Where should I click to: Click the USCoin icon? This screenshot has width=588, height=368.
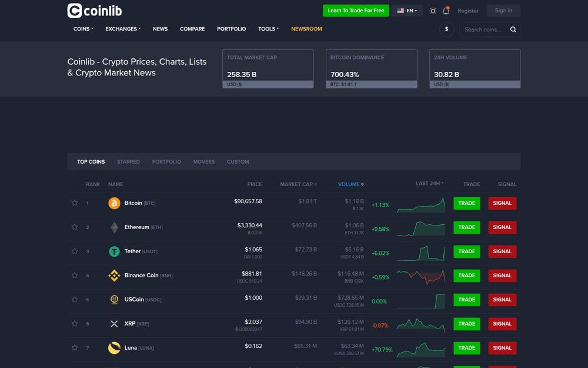click(115, 299)
